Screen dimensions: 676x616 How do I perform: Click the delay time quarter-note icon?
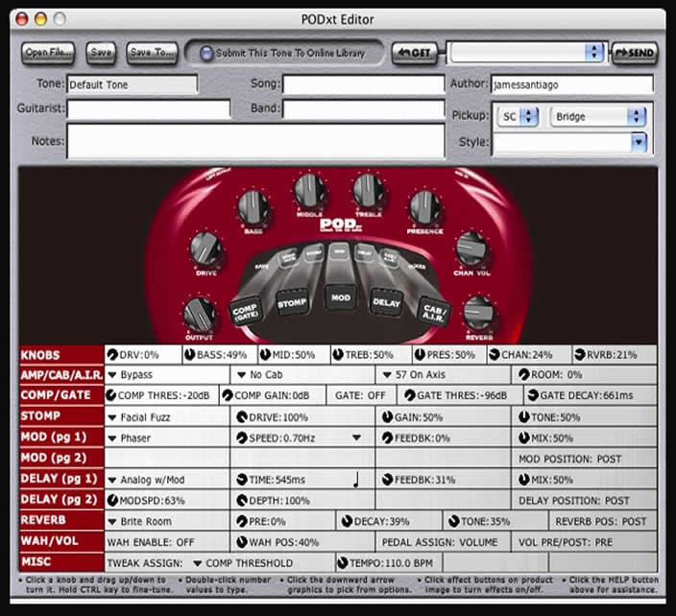356,480
